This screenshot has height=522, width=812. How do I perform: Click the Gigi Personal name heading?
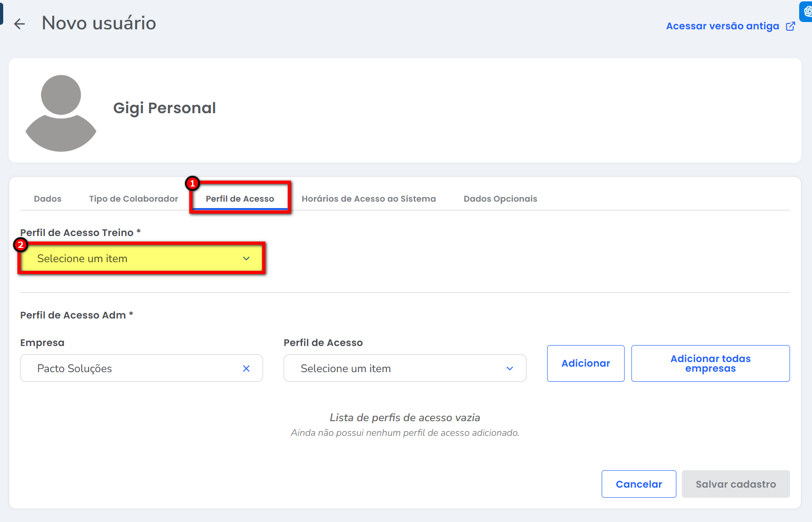pyautogui.click(x=165, y=108)
